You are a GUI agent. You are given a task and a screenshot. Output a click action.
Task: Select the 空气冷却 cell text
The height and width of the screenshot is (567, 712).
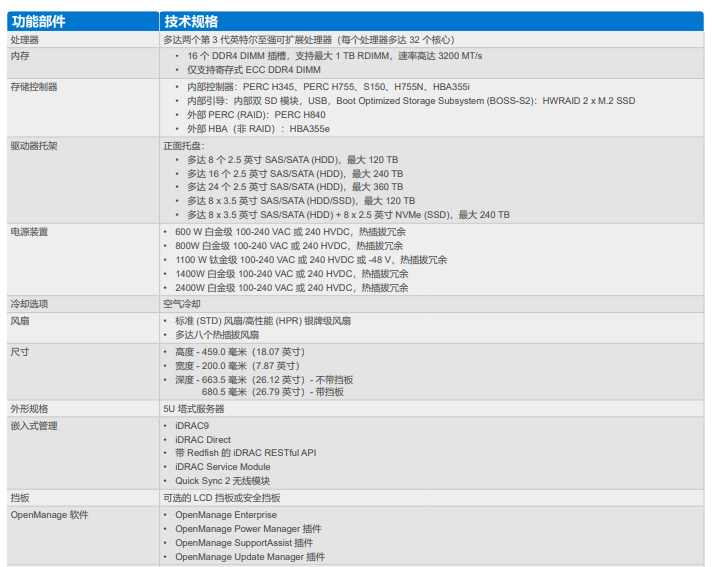pyautogui.click(x=182, y=303)
